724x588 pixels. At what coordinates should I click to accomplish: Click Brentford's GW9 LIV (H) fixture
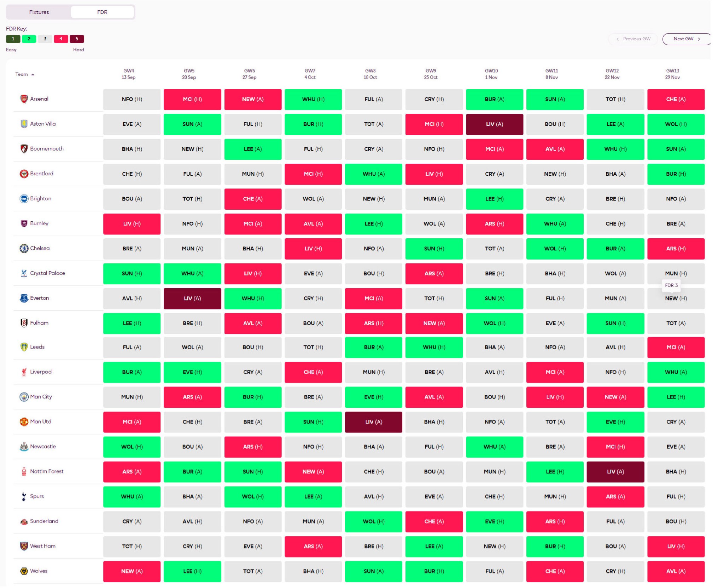pyautogui.click(x=434, y=174)
